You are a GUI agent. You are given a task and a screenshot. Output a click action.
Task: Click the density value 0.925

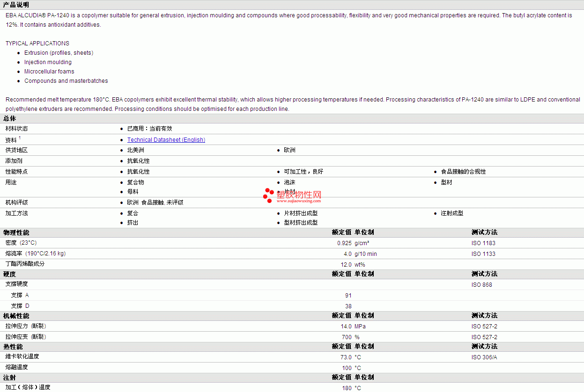[x=344, y=243]
